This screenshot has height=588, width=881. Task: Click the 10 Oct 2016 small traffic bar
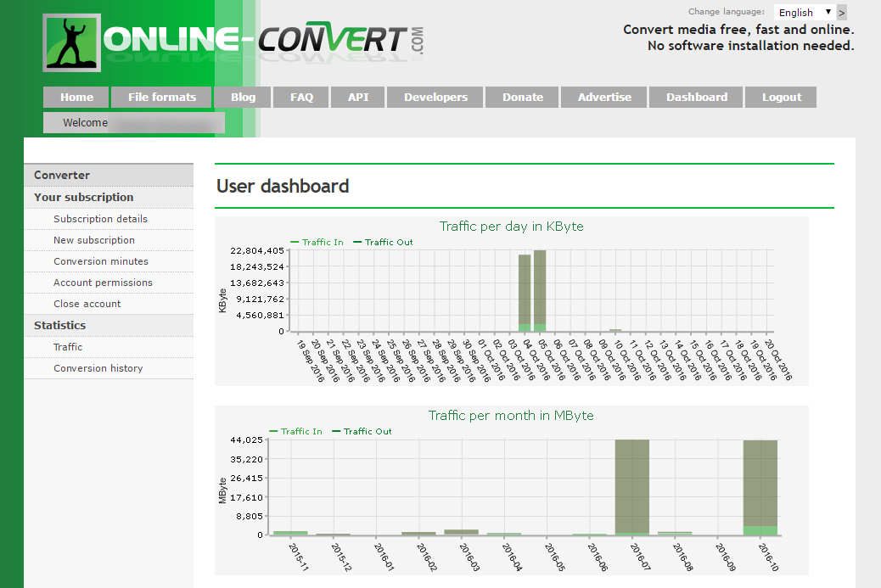pos(615,330)
